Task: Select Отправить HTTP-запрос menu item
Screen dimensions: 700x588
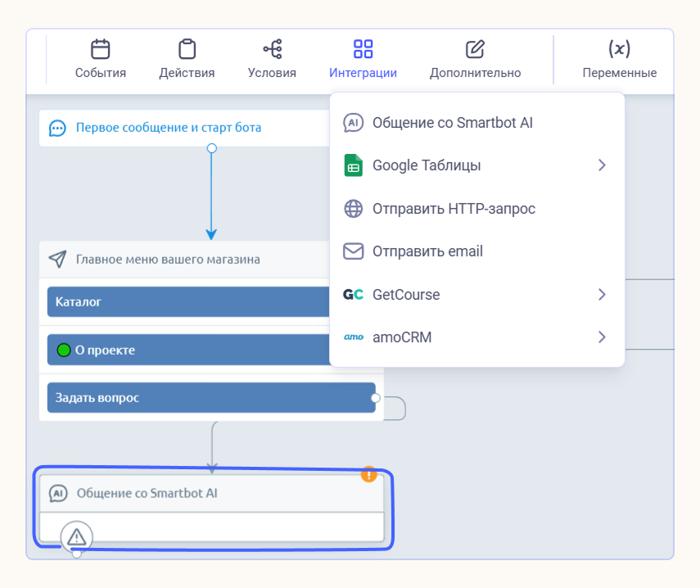Action: (454, 209)
